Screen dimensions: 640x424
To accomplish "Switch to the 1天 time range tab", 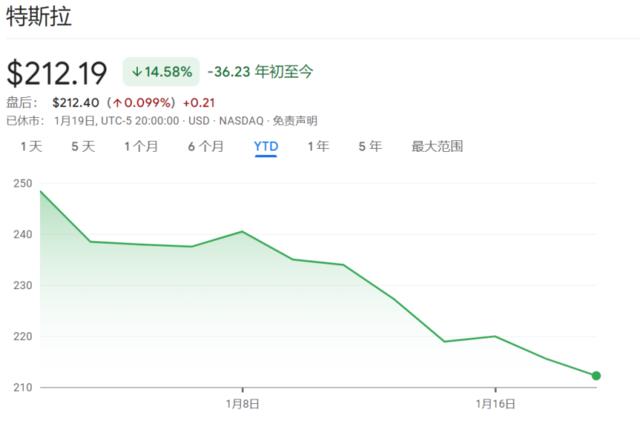I will (x=32, y=146).
